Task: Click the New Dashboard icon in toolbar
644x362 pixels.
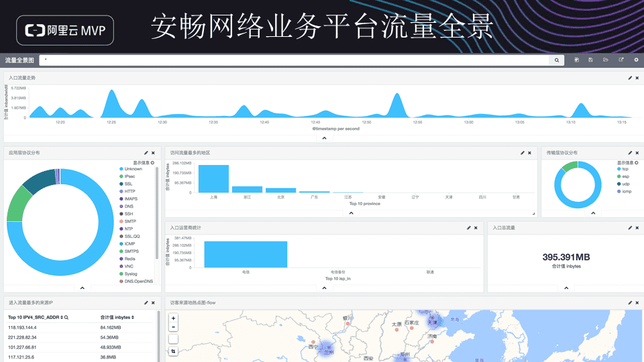Action: [576, 60]
